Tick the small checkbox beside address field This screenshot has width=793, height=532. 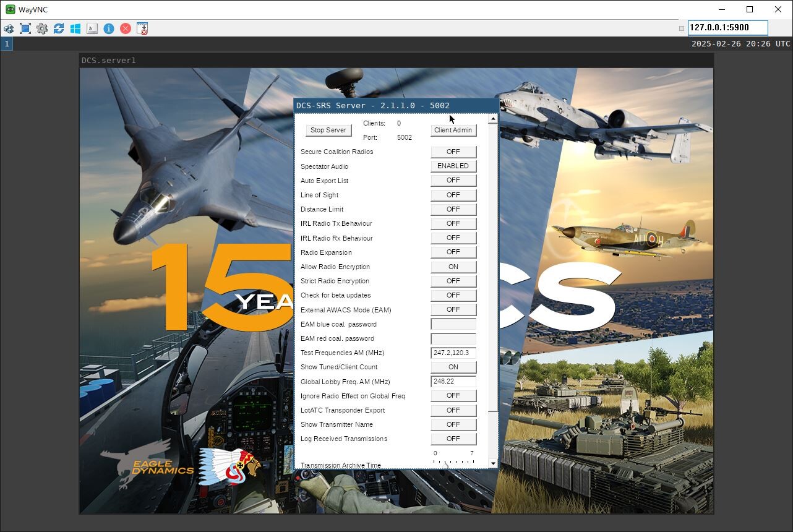[x=682, y=28]
